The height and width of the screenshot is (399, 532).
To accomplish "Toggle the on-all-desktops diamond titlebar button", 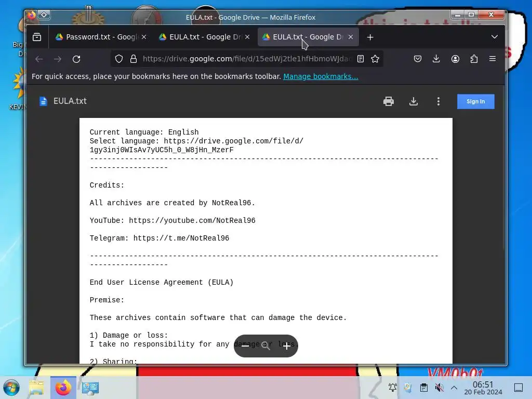I will pos(44,15).
